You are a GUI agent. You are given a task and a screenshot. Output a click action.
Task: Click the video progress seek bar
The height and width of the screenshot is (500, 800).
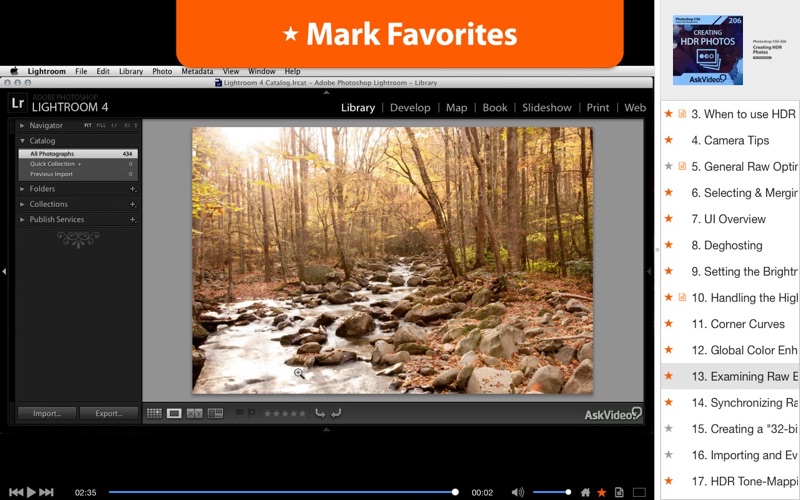point(284,492)
